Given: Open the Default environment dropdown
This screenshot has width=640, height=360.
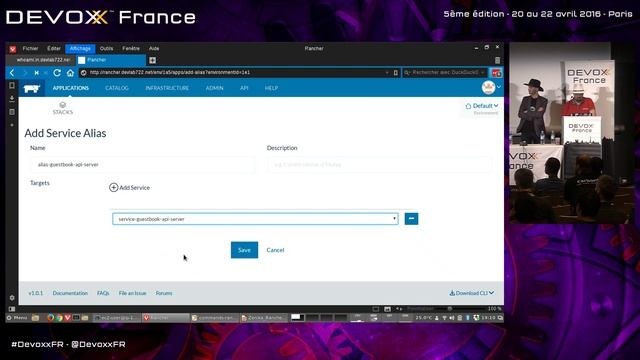Looking at the screenshot, I should coord(482,106).
